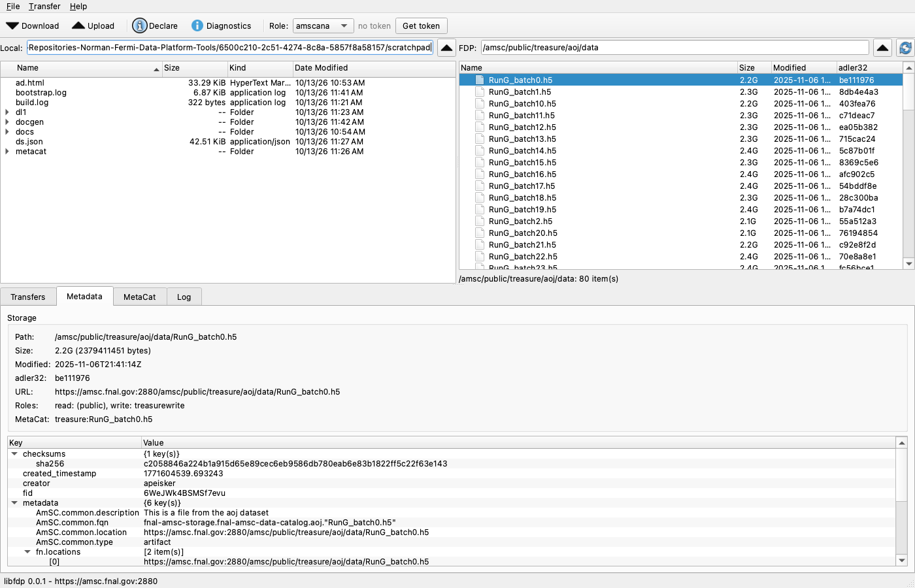The height and width of the screenshot is (588, 915).
Task: Collapse the checksums metadata key
Action: click(x=14, y=454)
